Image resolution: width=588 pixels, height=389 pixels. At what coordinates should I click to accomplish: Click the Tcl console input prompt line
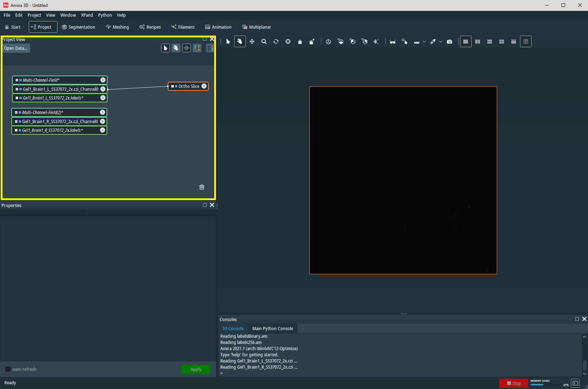(x=400, y=373)
